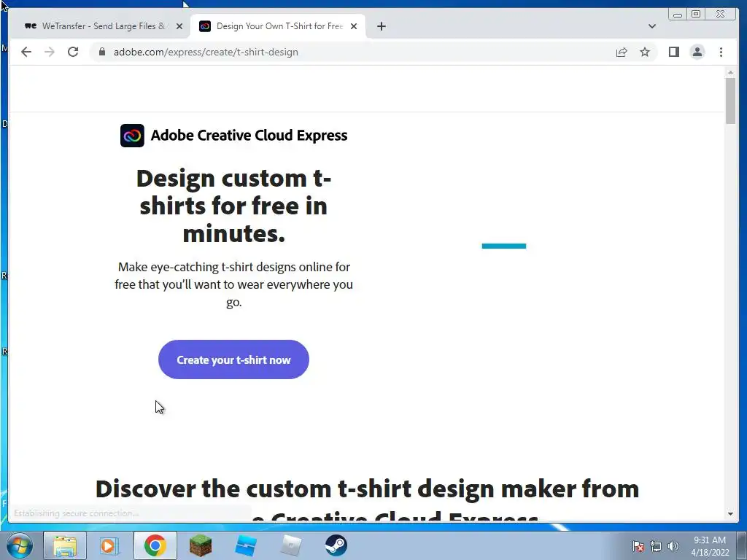Click the vertical scrollbar thumb
This screenshot has width=747, height=560.
point(730,101)
